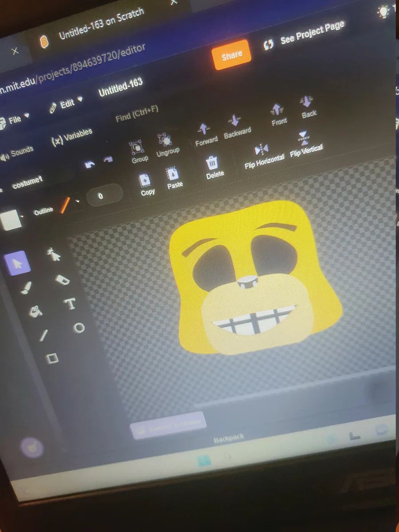The height and width of the screenshot is (532, 399).
Task: Open the Variables tab
Action: [x=72, y=137]
